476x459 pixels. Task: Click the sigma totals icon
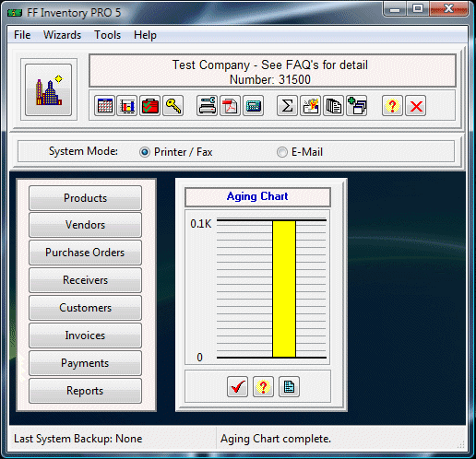(287, 106)
